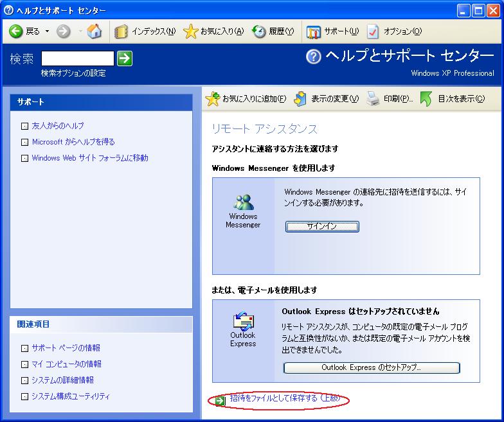The image size is (504, 422).
Task: Click the green Back arrow icon
Action: tap(16, 31)
